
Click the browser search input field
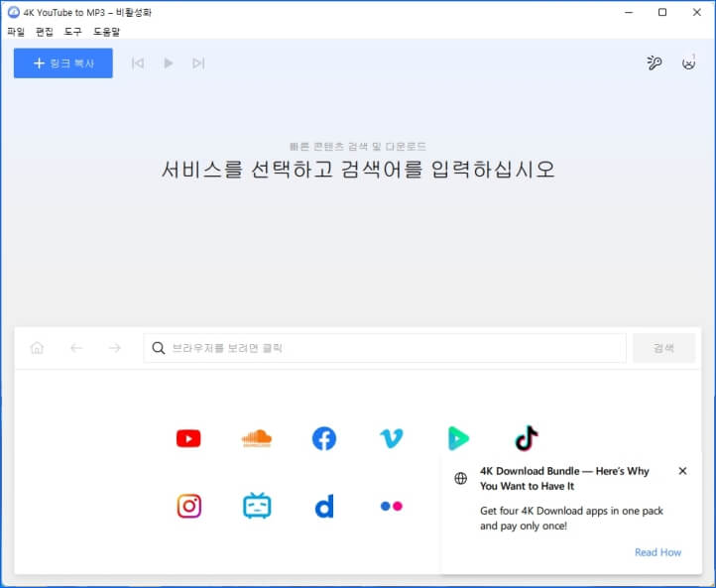coord(385,348)
